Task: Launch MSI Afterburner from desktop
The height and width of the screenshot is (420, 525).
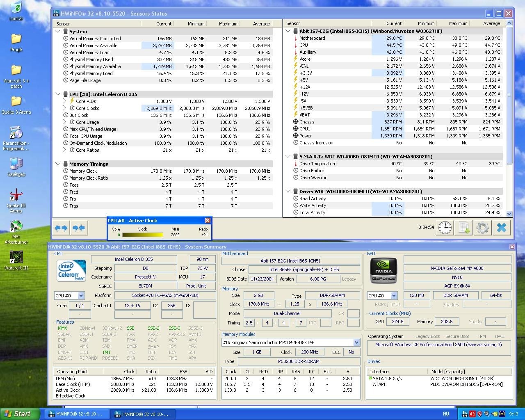Action: click(16, 232)
